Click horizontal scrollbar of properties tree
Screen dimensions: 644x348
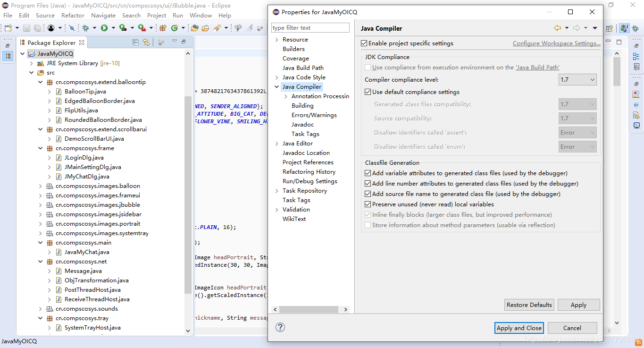pyautogui.click(x=309, y=310)
